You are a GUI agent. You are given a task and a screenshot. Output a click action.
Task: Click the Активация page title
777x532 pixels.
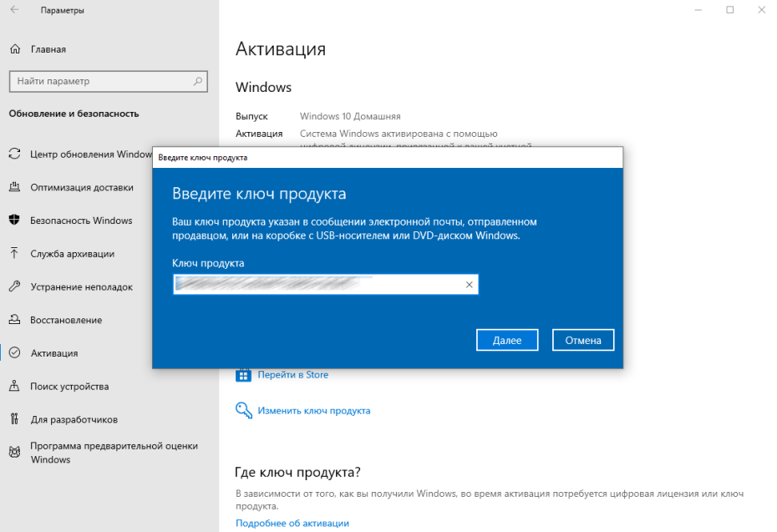point(281,49)
